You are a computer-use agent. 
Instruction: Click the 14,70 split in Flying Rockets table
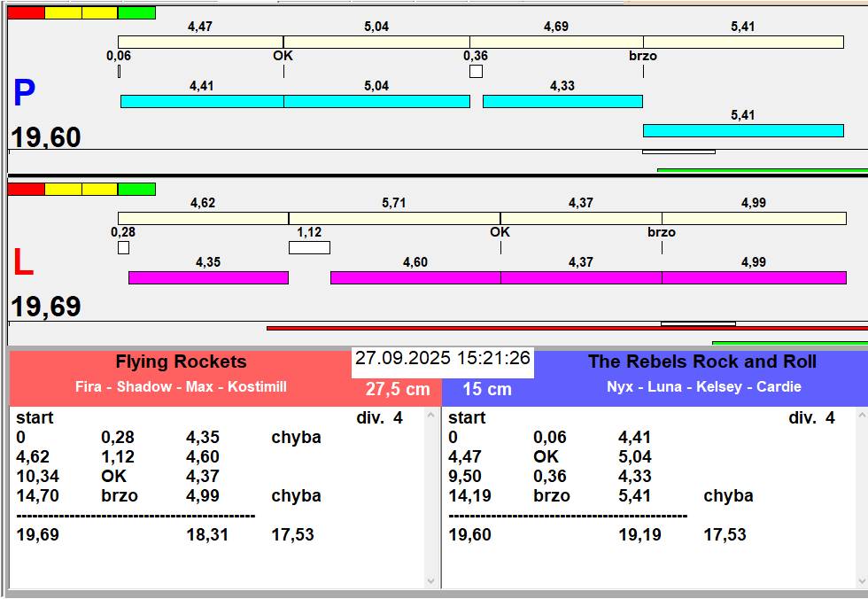(37, 495)
